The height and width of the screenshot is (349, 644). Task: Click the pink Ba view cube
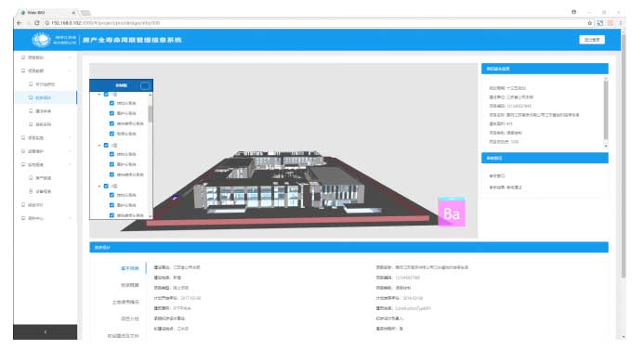tap(452, 212)
